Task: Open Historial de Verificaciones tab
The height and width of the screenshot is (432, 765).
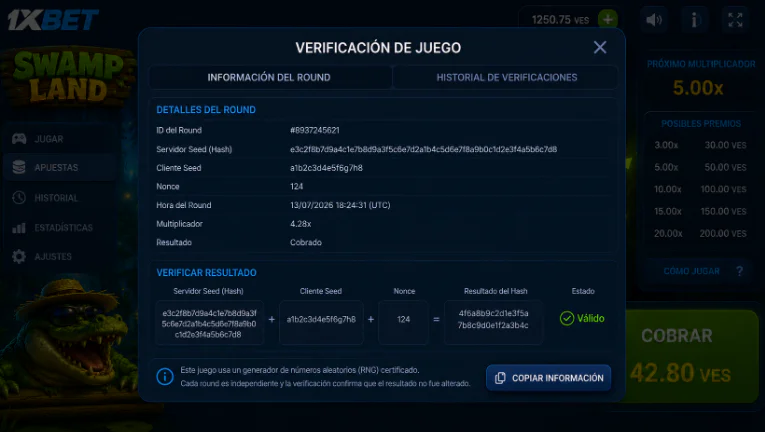Action: [506, 77]
